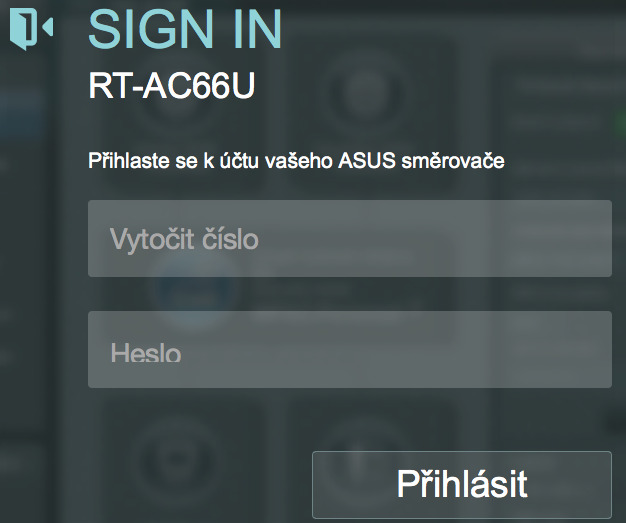This screenshot has height=523, width=626.
Task: Click the left edge of the Přihlásit button
Action: tap(324, 485)
